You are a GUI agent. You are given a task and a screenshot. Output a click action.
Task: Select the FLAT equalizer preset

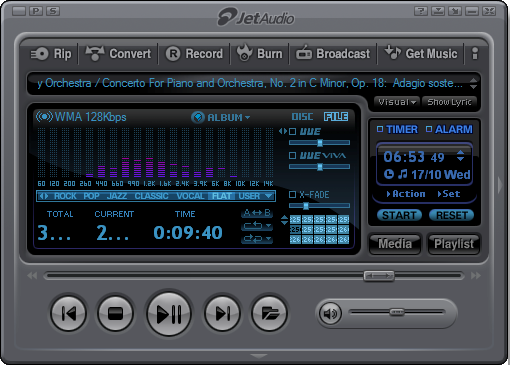pyautogui.click(x=222, y=196)
